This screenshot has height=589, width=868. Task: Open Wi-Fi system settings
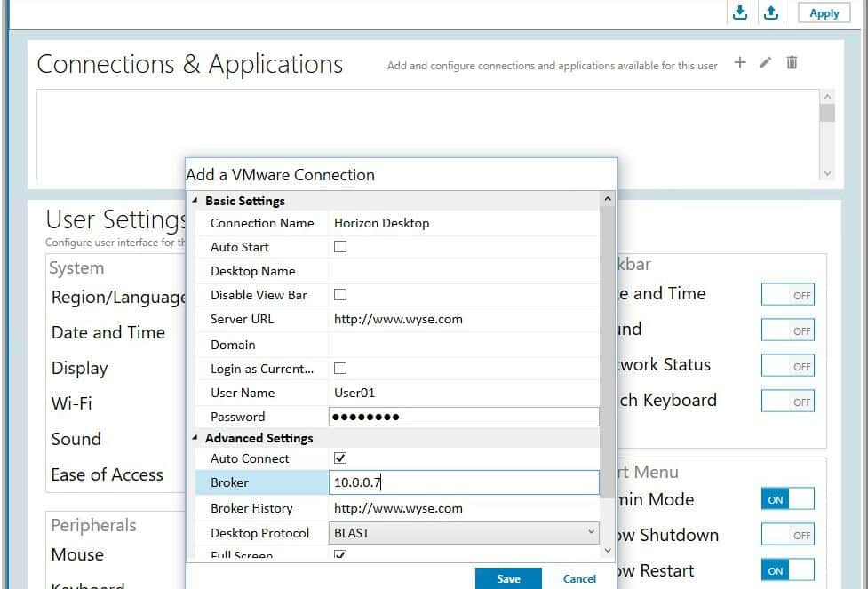click(x=71, y=403)
